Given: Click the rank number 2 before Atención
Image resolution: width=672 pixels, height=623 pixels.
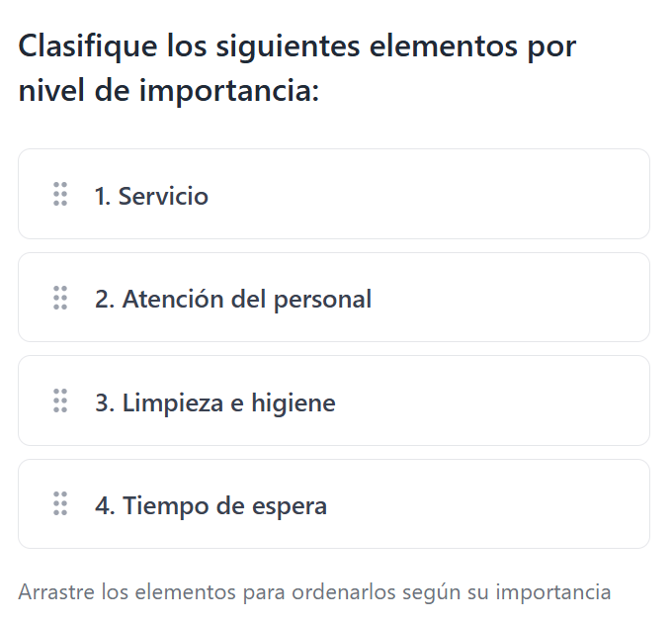Looking at the screenshot, I should (x=103, y=299).
